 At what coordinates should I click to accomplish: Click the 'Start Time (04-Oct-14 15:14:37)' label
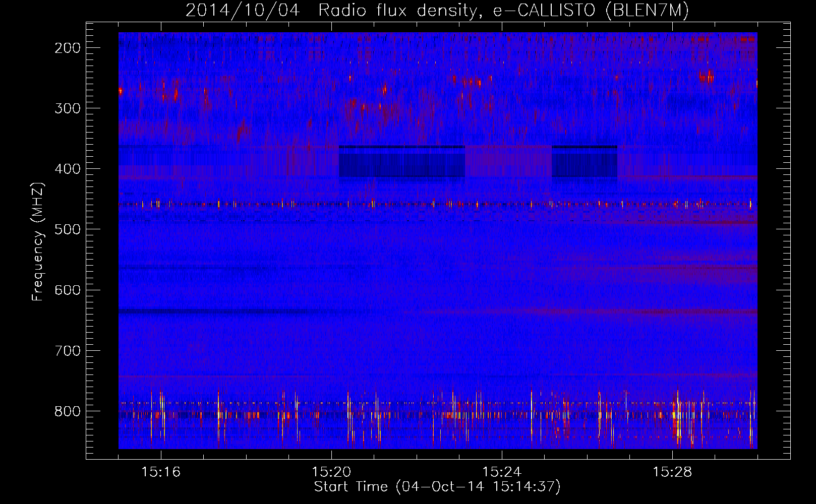pos(437,487)
